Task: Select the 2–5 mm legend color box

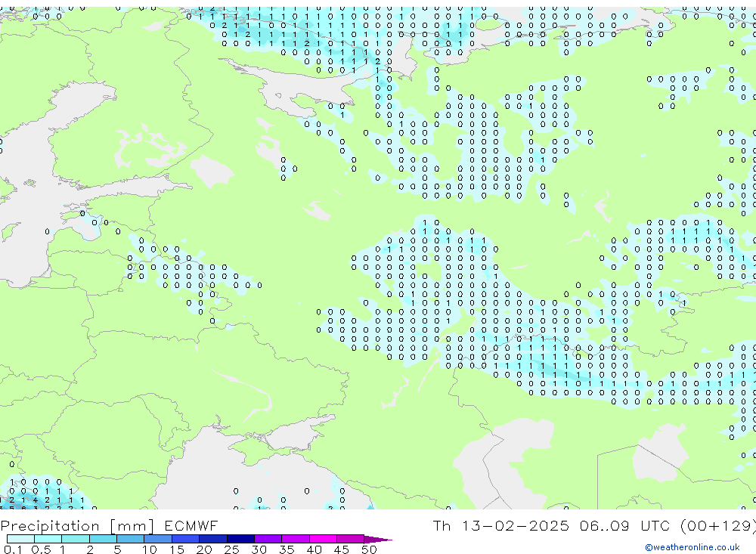Action: click(x=103, y=539)
